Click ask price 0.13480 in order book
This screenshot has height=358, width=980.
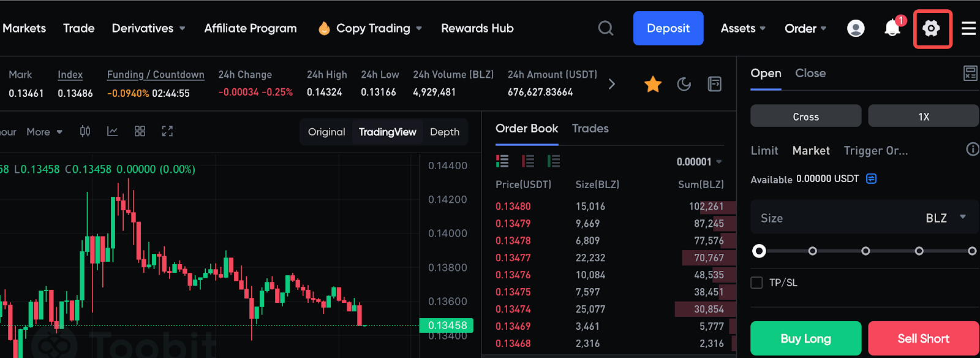point(513,207)
